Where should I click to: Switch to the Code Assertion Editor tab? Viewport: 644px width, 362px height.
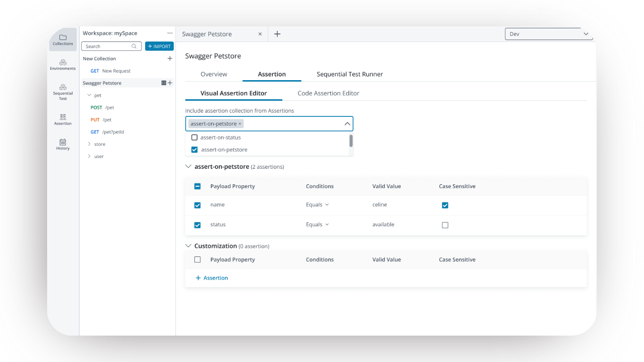[x=329, y=93]
